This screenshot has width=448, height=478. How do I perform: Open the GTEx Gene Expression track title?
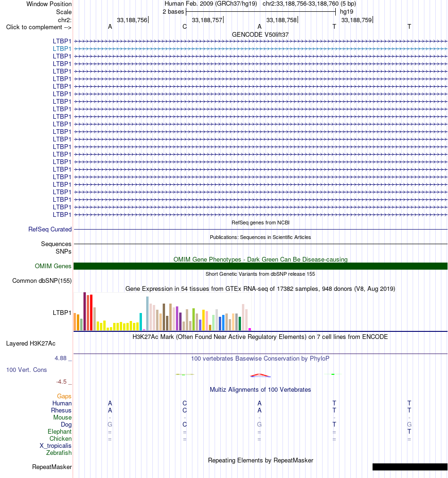pyautogui.click(x=260, y=288)
